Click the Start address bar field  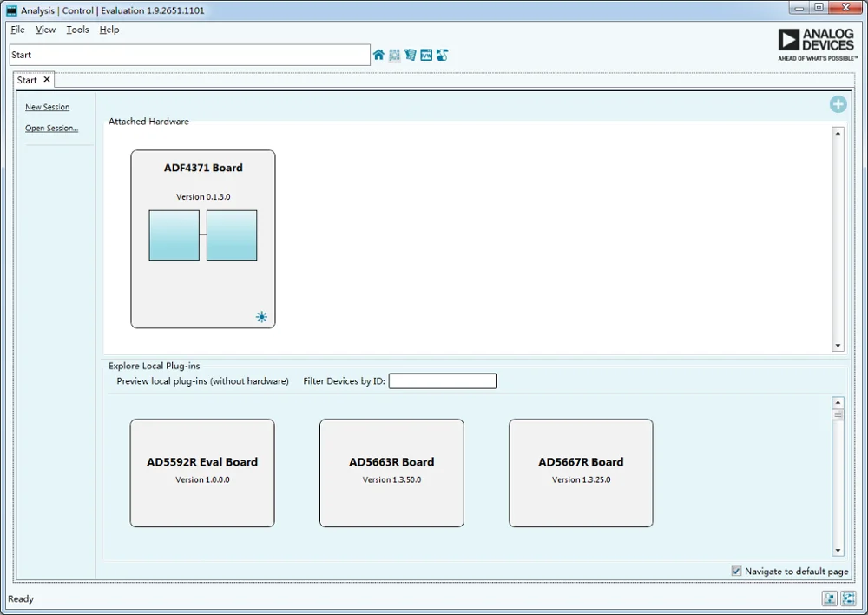click(190, 55)
